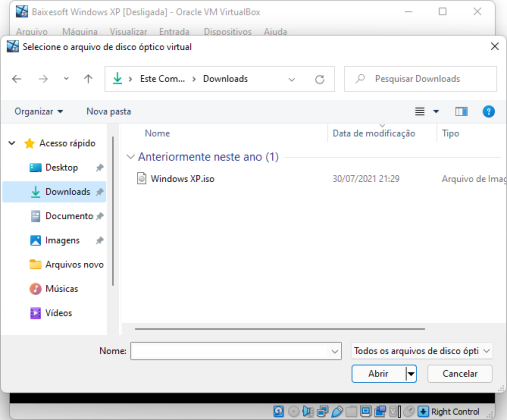Open the view options dropdown arrow

click(x=436, y=111)
